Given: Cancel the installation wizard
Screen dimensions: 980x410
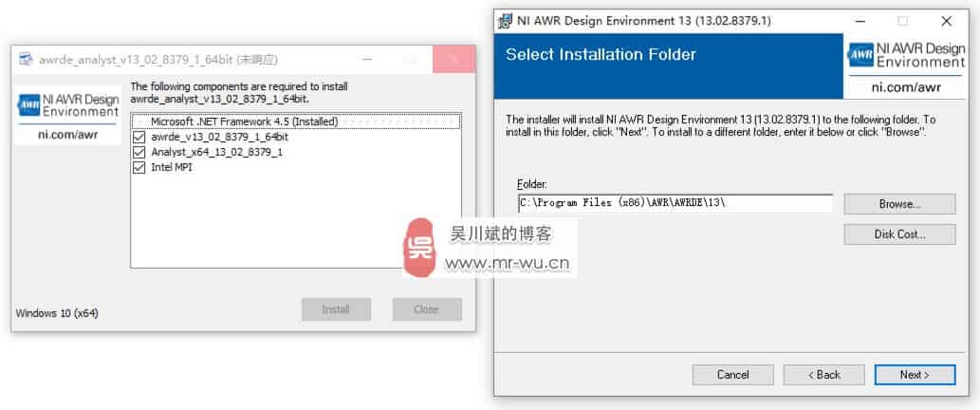Looking at the screenshot, I should (732, 375).
